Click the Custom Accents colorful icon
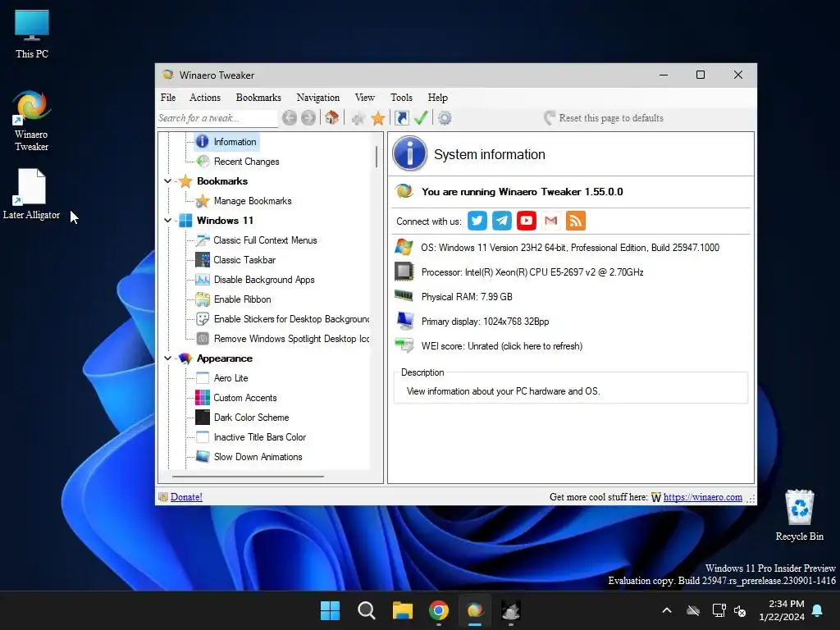The width and height of the screenshot is (840, 630). point(203,398)
